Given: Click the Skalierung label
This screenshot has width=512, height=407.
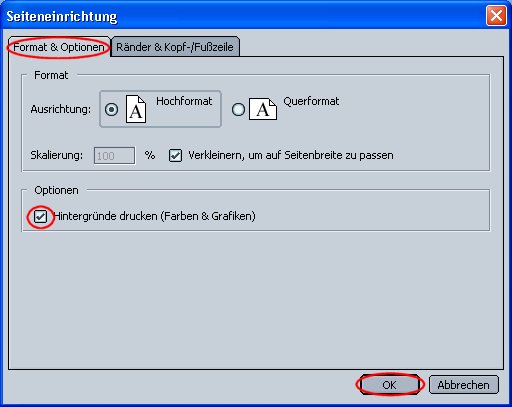Looking at the screenshot, I should click(57, 155).
